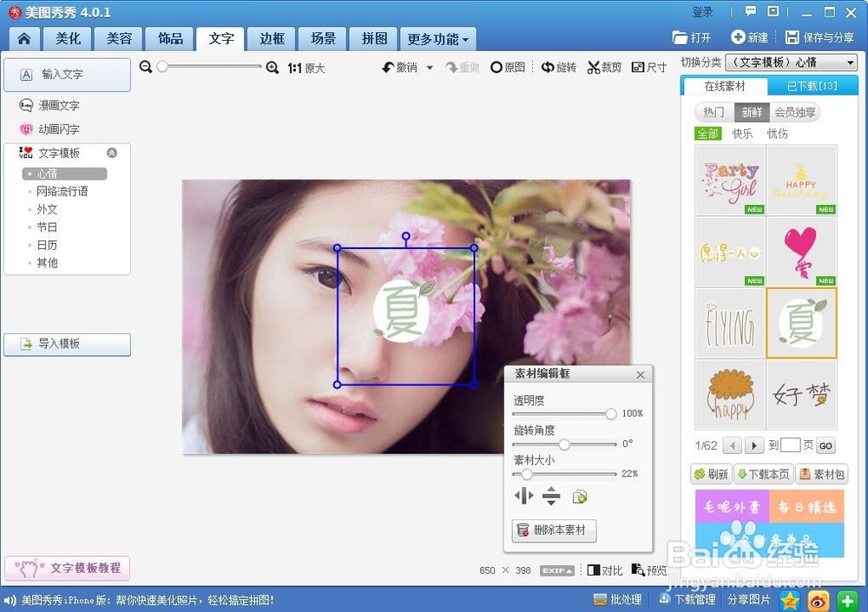Image resolution: width=868 pixels, height=612 pixels.
Task: Open the 尺寸 resize tool
Action: [x=648, y=68]
